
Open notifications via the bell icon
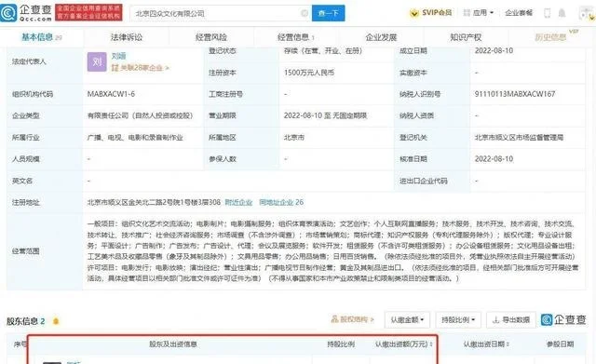click(x=562, y=13)
